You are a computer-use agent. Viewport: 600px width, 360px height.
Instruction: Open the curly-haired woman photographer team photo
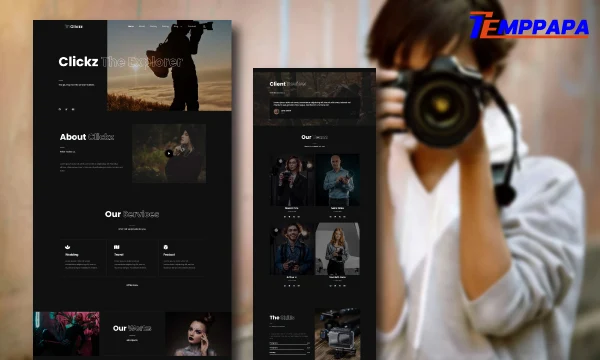click(x=292, y=180)
